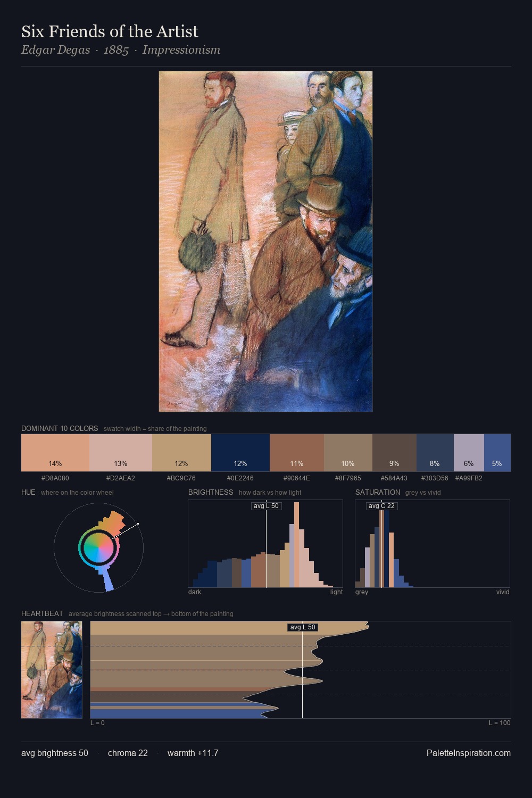Viewport: 532px width, 798px height.
Task: Click the HEARTBEAT section heading
Action: [42, 613]
